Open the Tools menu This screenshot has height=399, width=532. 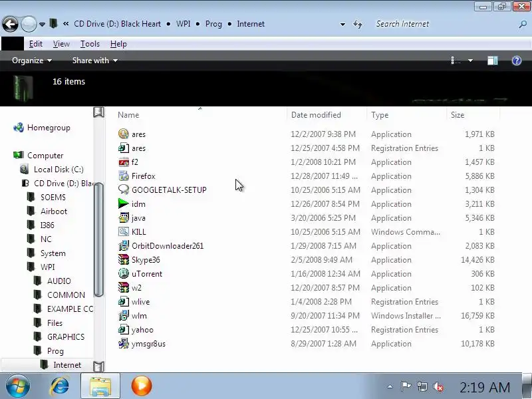tap(90, 44)
